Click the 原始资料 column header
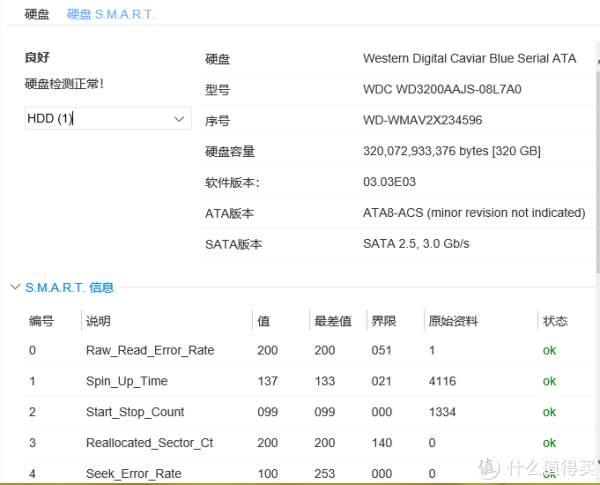The height and width of the screenshot is (485, 600). (x=453, y=321)
